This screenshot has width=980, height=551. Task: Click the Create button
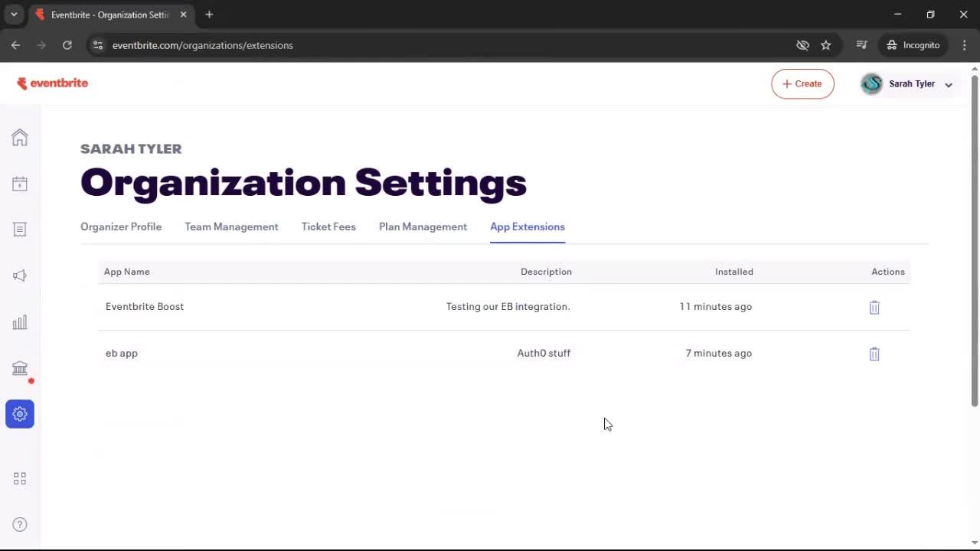[802, 84]
